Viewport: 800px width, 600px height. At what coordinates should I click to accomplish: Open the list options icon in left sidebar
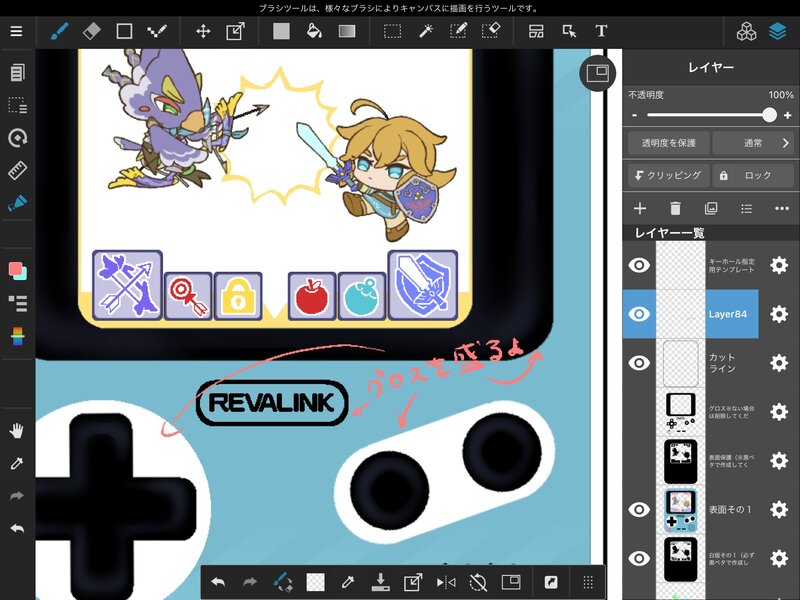coord(17,303)
